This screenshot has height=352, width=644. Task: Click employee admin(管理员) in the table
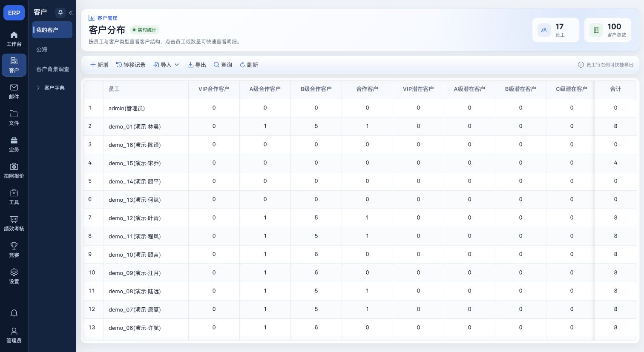pyautogui.click(x=126, y=108)
